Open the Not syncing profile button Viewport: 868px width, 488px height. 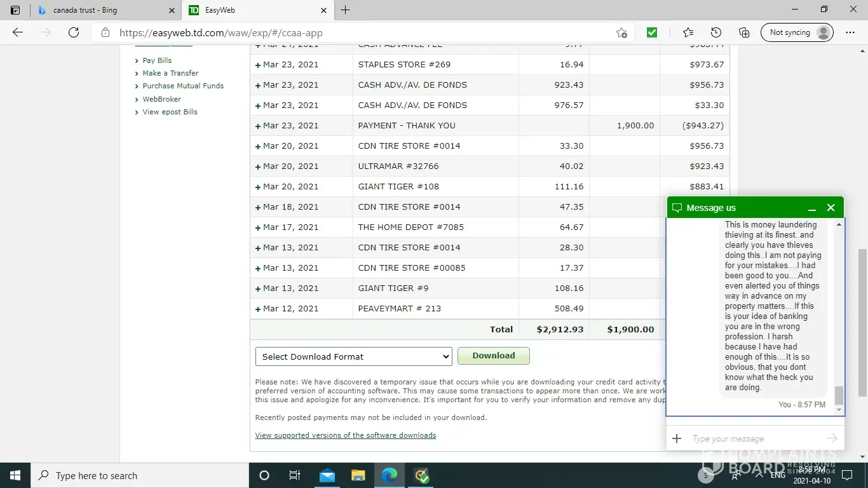[x=797, y=32]
